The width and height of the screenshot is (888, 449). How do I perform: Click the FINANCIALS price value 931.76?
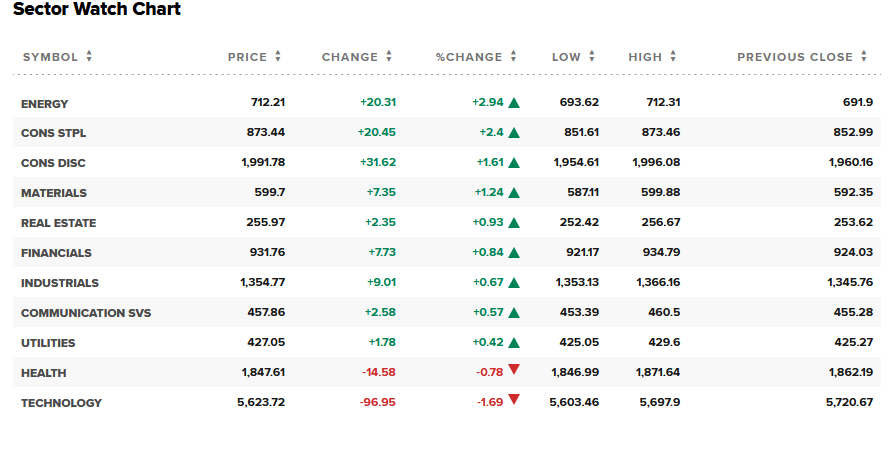[267, 253]
